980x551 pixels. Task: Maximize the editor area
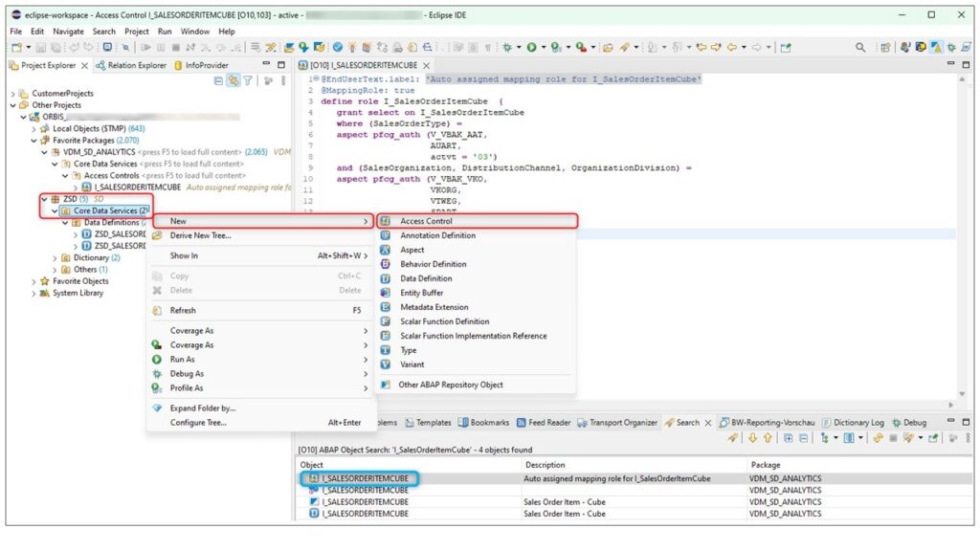[x=966, y=64]
